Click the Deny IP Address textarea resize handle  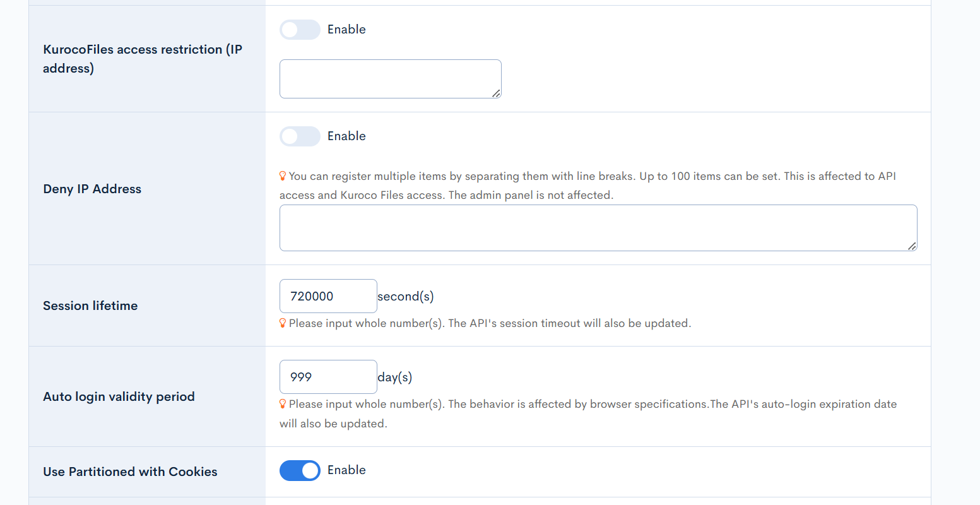click(x=912, y=246)
